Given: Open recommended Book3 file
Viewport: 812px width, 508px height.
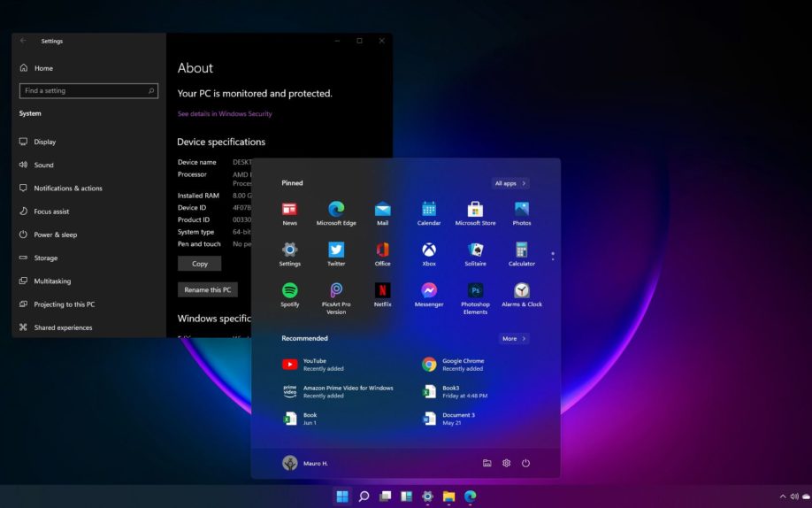Looking at the screenshot, I should coord(454,391).
